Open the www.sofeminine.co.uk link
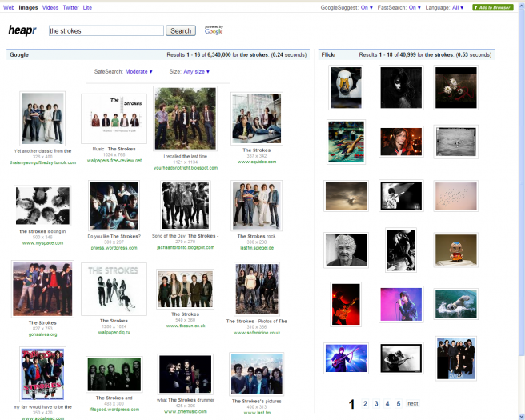Screen dimensions: 525x420 [x=257, y=333]
